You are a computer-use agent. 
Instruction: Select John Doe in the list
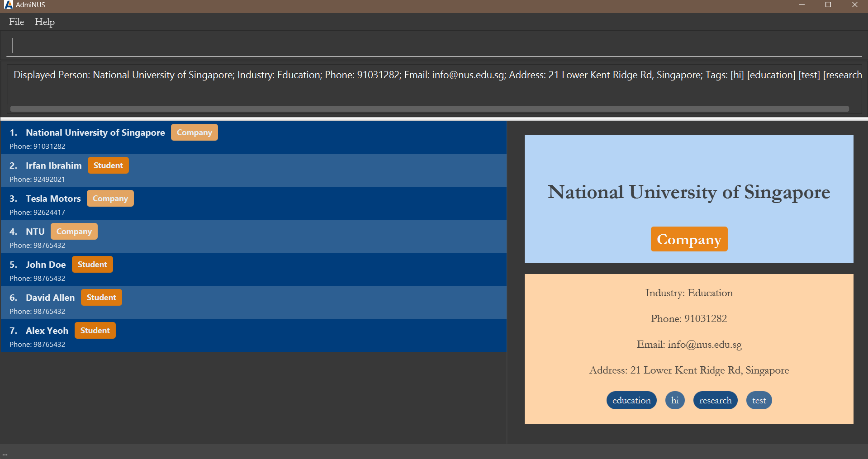253,270
